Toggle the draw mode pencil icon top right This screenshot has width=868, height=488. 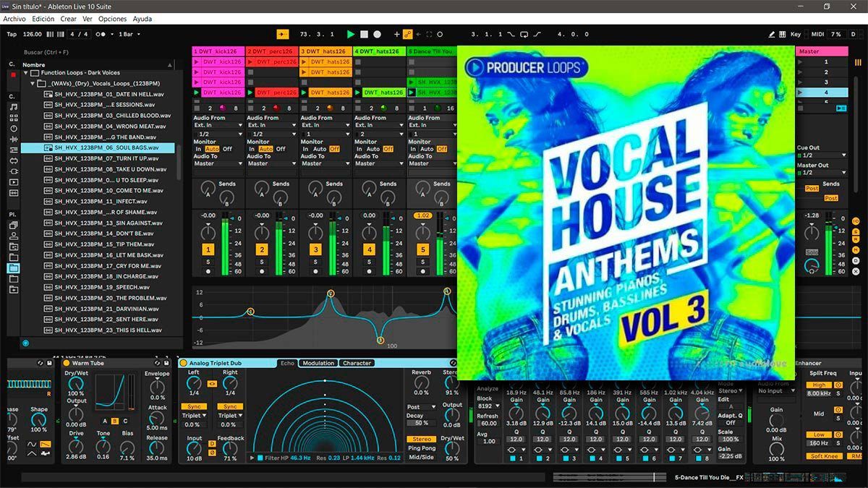771,34
